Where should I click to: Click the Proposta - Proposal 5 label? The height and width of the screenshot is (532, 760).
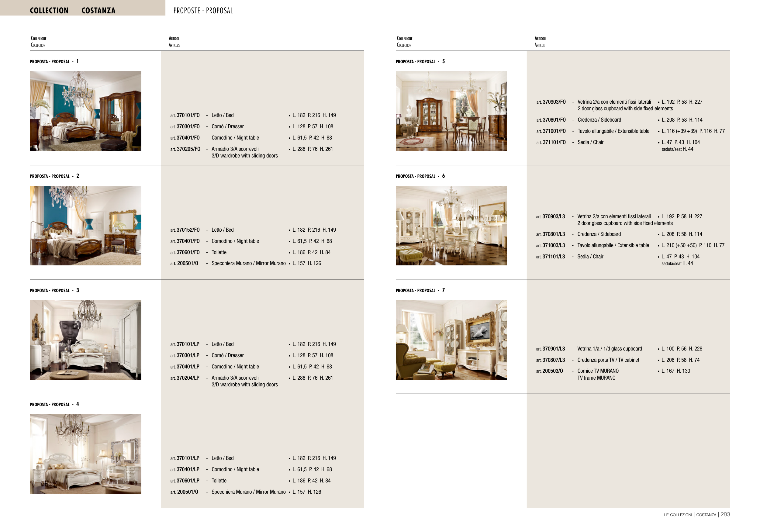tap(420, 62)
